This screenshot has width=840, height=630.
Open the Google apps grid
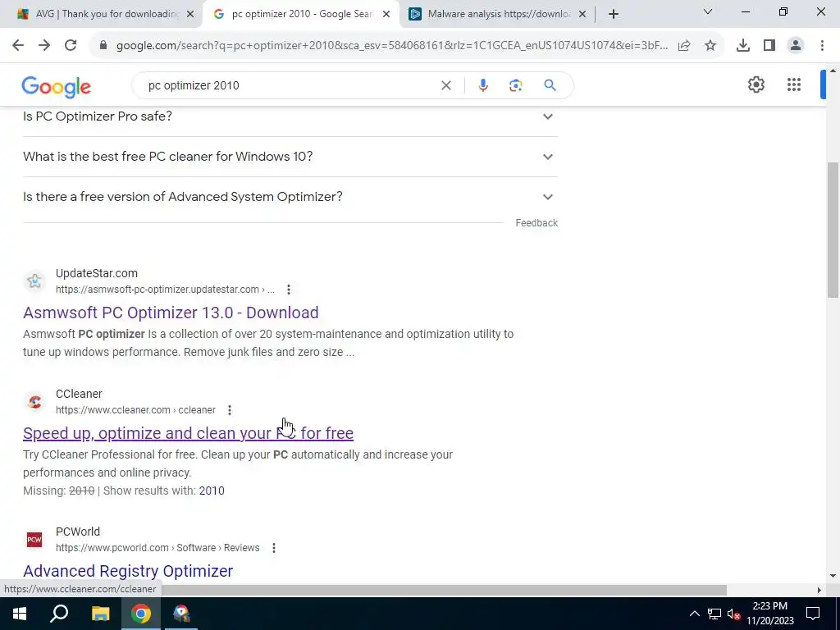pos(794,84)
